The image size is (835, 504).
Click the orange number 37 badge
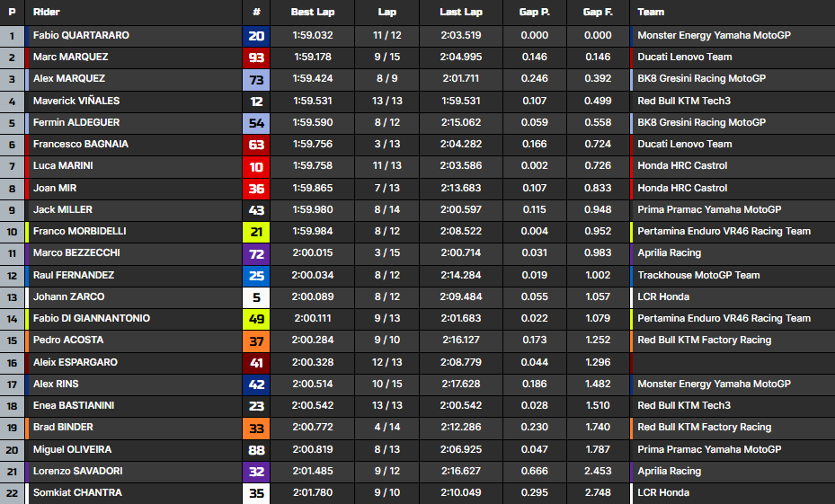tap(256, 340)
